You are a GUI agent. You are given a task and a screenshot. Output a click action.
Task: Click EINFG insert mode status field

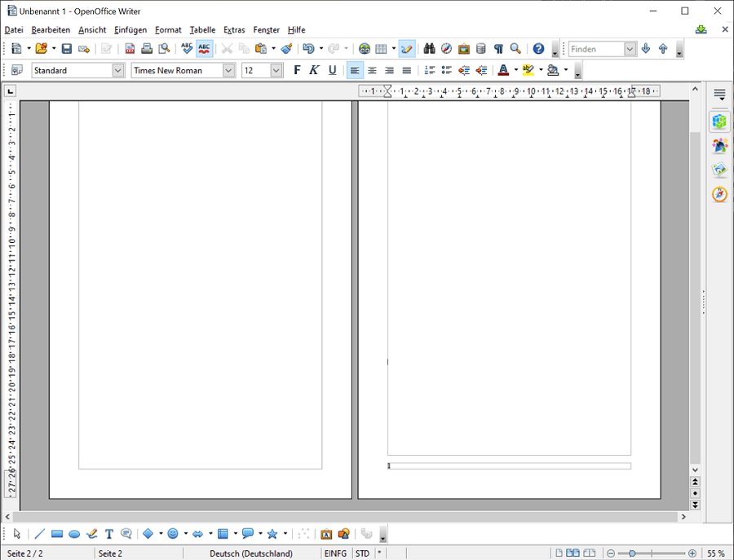(x=335, y=553)
